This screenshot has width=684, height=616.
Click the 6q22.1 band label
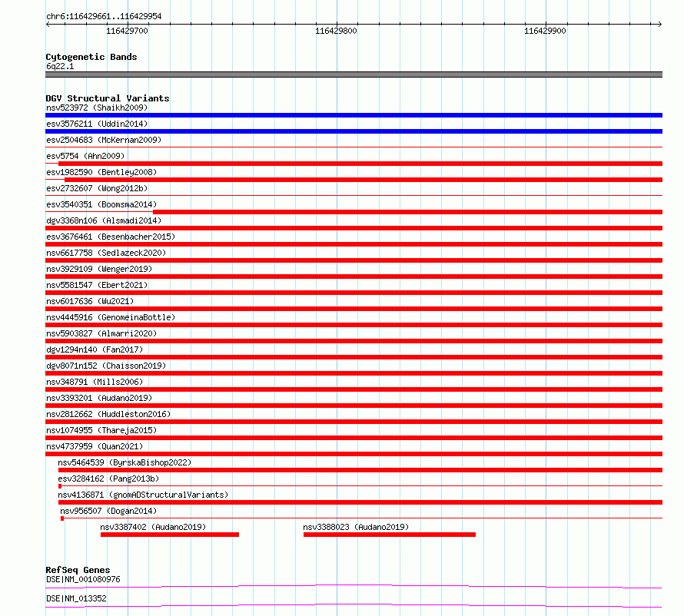60,66
